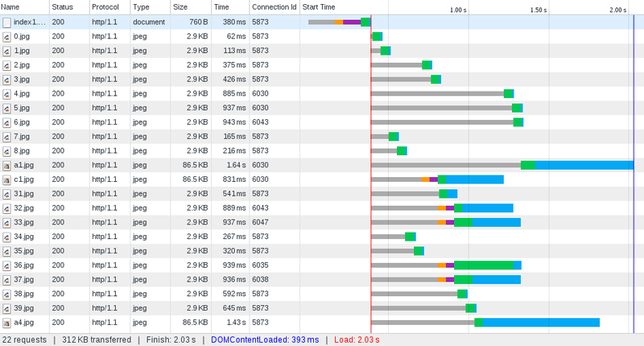This screenshot has width=644, height=346.
Task: Click the 760 B size cell
Action: [198, 22]
